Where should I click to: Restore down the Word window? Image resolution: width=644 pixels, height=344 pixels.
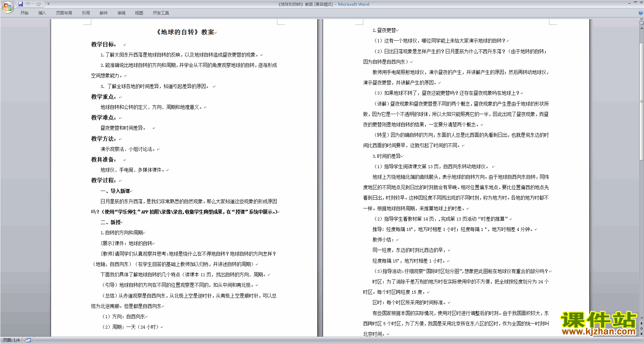click(635, 3)
